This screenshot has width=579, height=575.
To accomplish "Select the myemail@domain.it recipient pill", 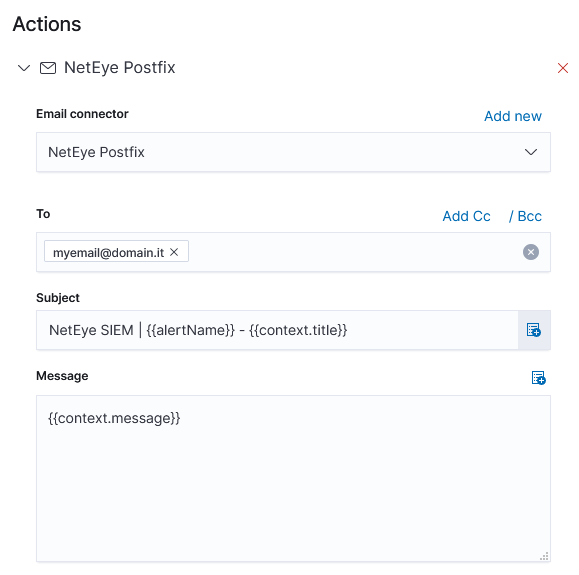I will click(x=109, y=252).
